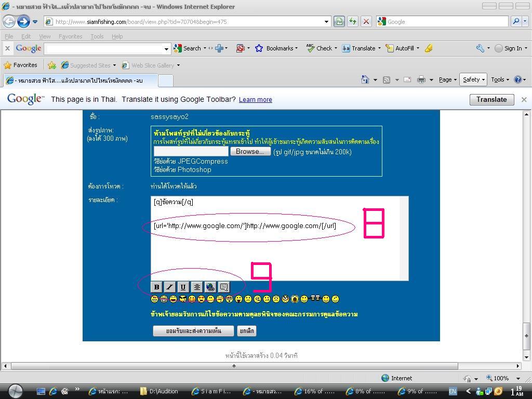This screenshot has height=399, width=532.
Task: Select the current Thai-titled browser tab
Action: click(80, 81)
